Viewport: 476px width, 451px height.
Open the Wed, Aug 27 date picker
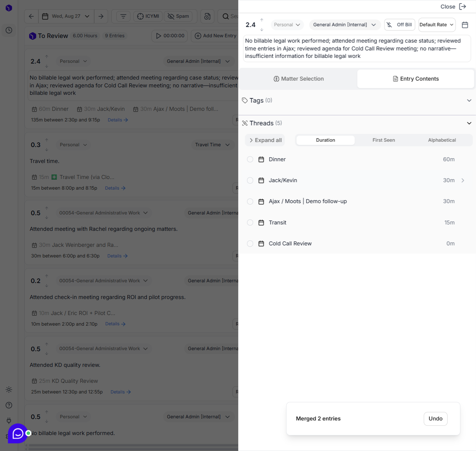(x=66, y=16)
